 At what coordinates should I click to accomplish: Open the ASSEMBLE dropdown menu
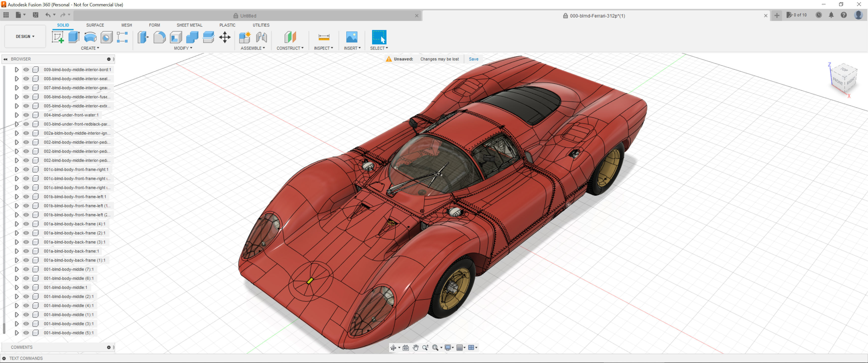click(x=253, y=48)
